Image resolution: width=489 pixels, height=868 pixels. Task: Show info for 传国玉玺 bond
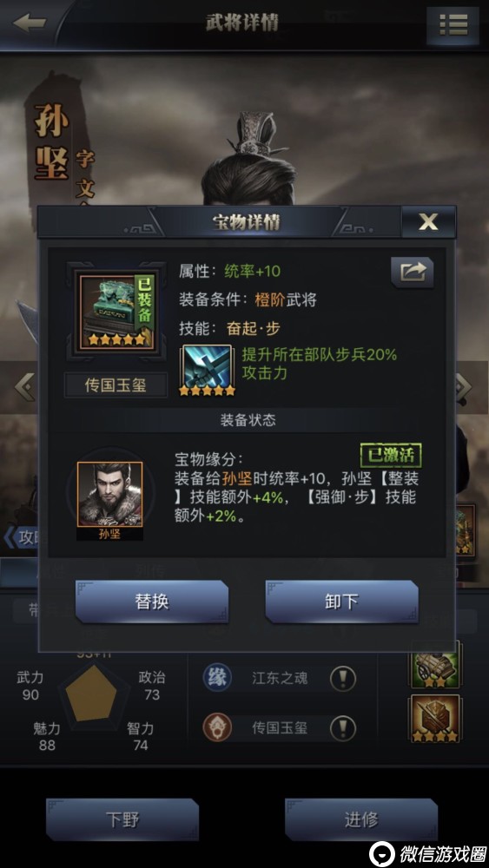point(343,728)
